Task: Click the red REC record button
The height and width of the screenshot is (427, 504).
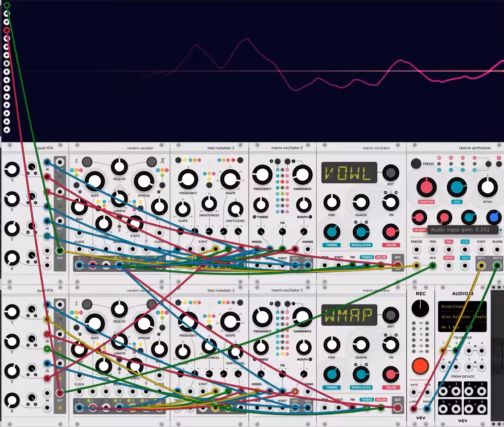Action: point(420,366)
